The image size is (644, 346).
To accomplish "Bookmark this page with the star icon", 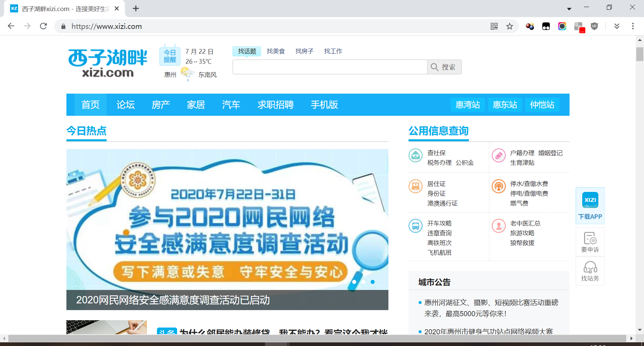I will point(509,26).
